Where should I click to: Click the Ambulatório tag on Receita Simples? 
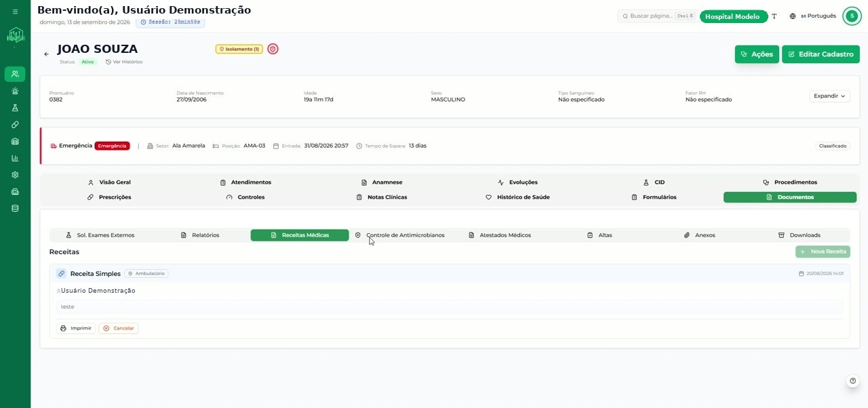click(146, 274)
